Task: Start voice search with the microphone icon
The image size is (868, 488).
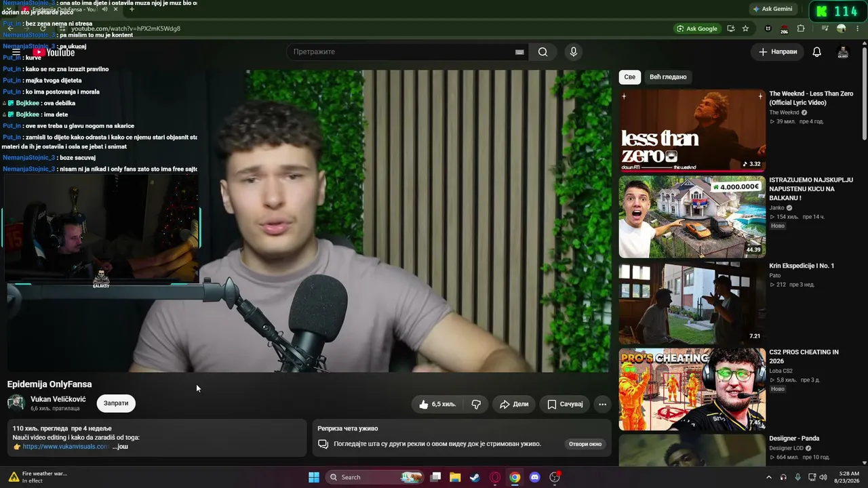Action: pyautogui.click(x=574, y=52)
